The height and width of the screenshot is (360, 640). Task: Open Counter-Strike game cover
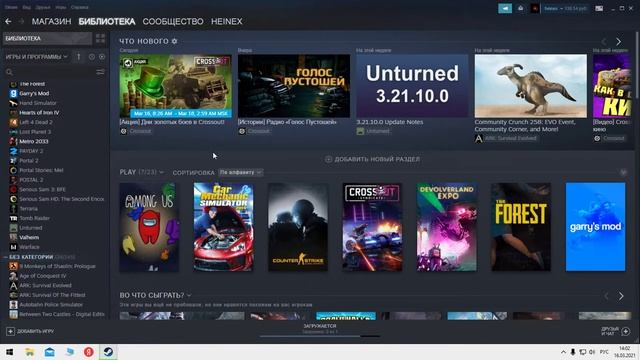(298, 227)
